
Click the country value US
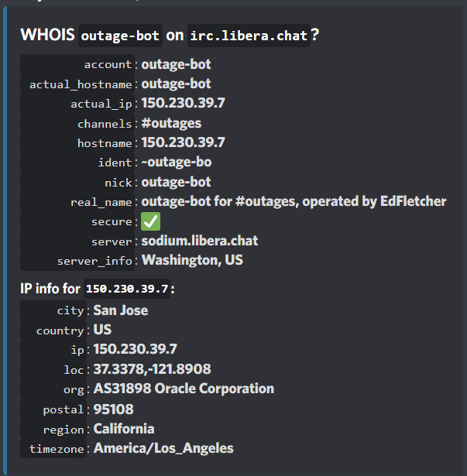point(102,330)
